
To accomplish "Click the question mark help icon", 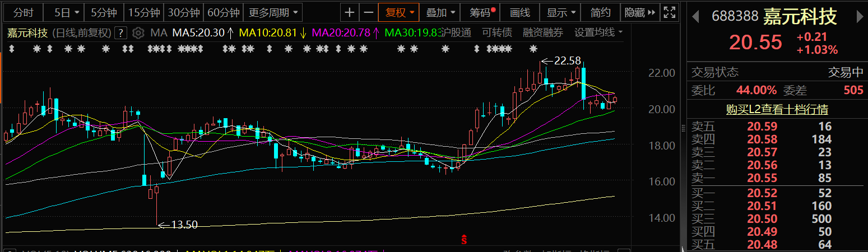I will coord(119,33).
